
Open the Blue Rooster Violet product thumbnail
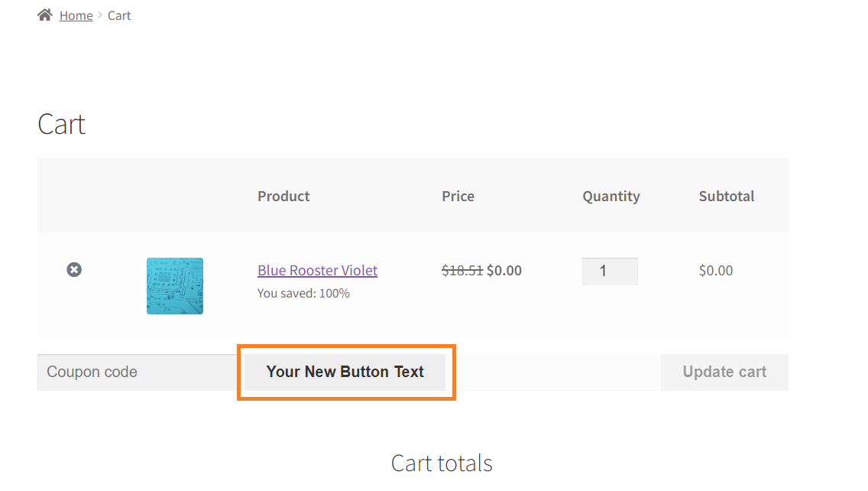175,286
